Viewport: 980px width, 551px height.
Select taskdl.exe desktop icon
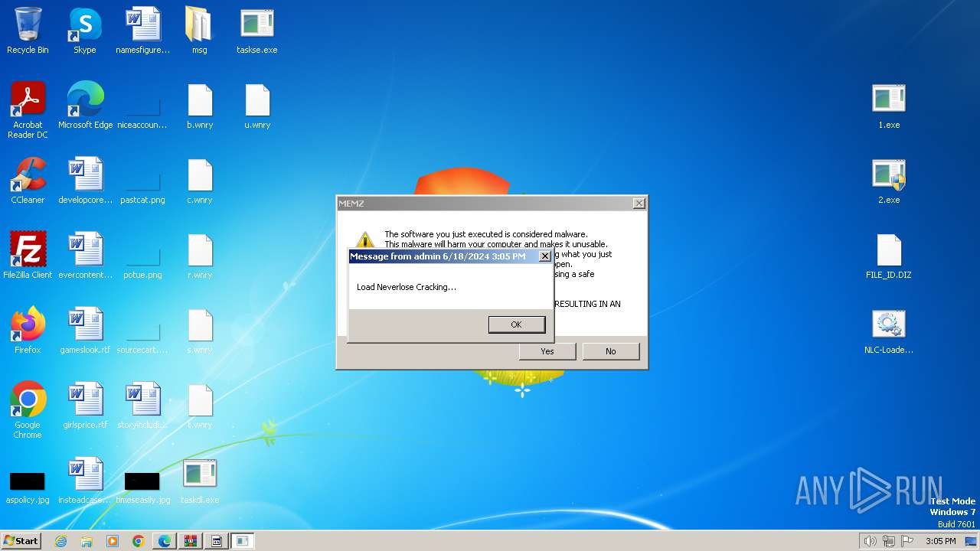click(200, 481)
